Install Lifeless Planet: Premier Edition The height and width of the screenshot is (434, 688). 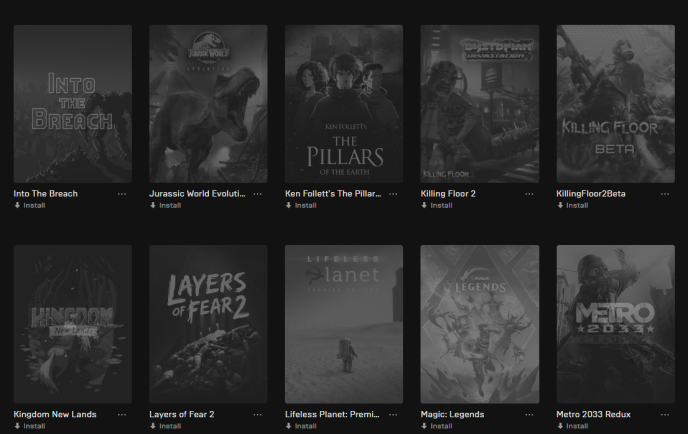click(301, 426)
